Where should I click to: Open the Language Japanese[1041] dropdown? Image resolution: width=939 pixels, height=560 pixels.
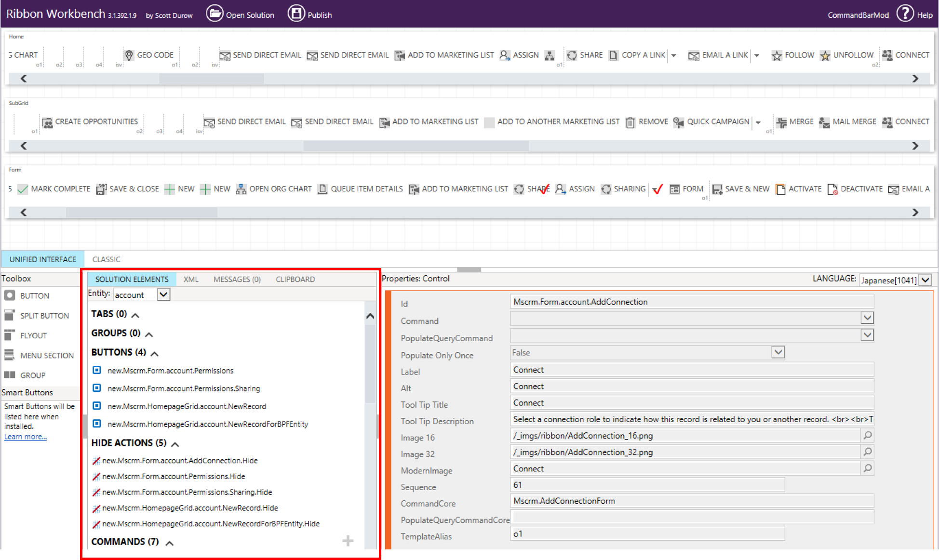(x=925, y=280)
